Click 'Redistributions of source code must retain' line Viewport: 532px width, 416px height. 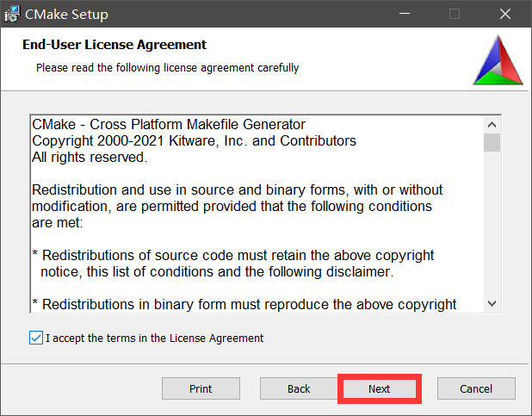click(232, 256)
